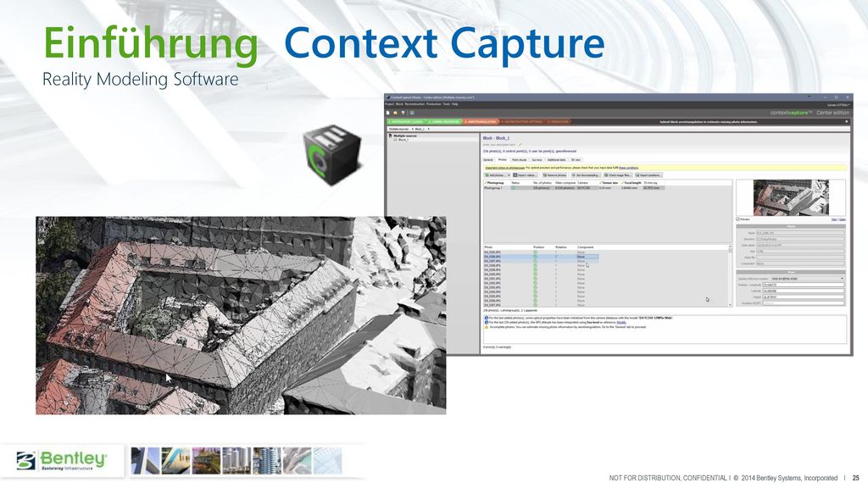Image resolution: width=868 pixels, height=488 pixels.
Task: Click the yellow warning icon in message log
Action: [487, 327]
